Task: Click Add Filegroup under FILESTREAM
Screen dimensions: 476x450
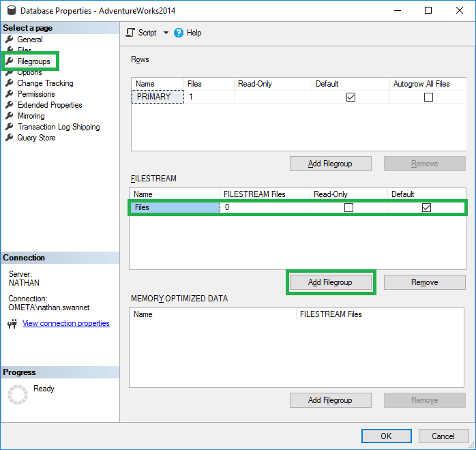Action: click(330, 282)
